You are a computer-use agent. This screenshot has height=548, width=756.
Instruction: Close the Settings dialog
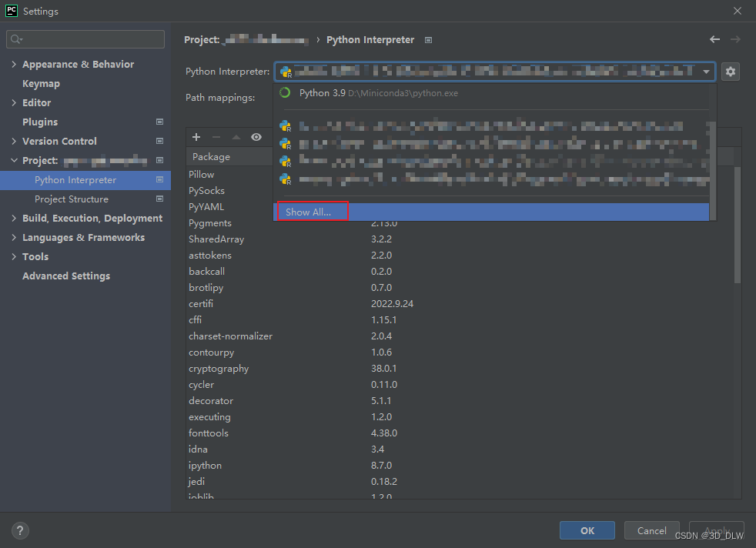[738, 11]
